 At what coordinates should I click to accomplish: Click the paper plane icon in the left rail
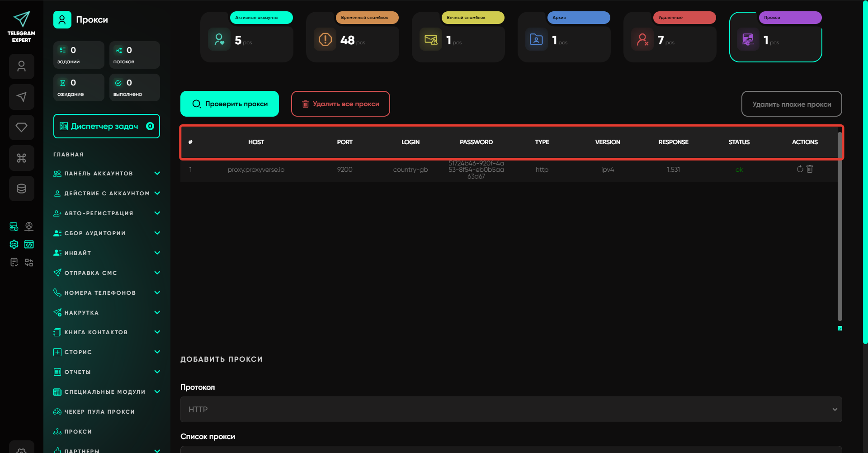pos(21,97)
